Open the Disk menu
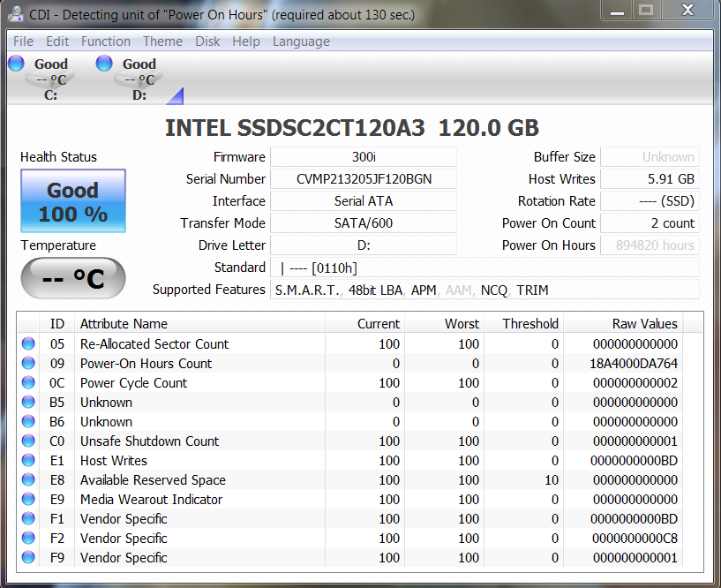 (207, 41)
